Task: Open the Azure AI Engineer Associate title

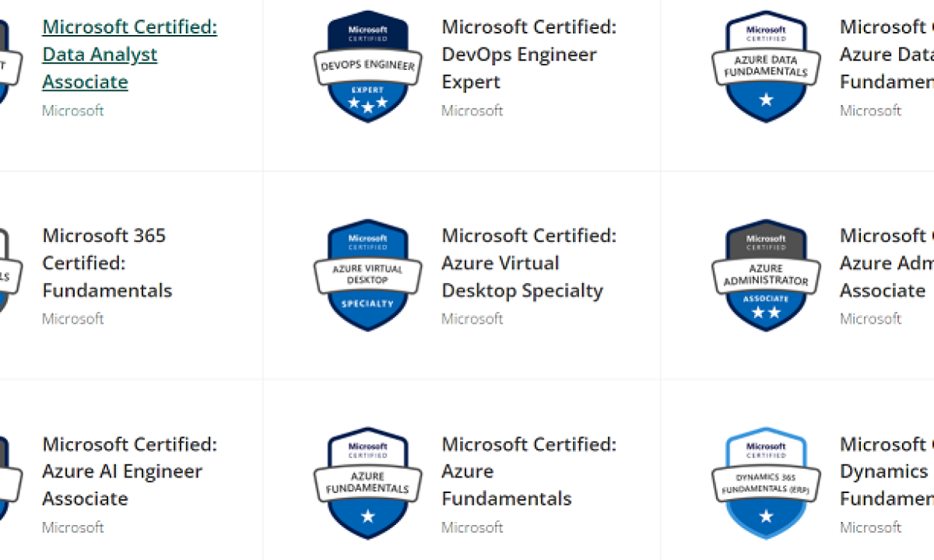Action: click(129, 471)
